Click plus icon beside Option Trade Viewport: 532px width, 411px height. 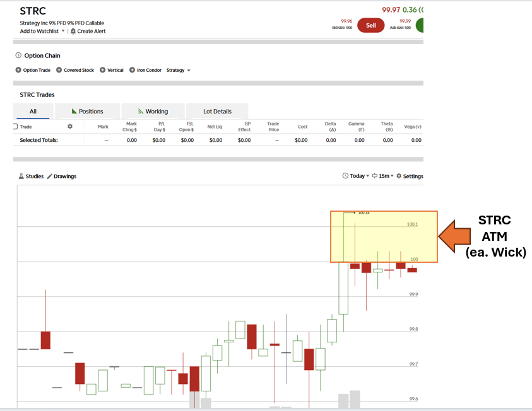coord(18,70)
